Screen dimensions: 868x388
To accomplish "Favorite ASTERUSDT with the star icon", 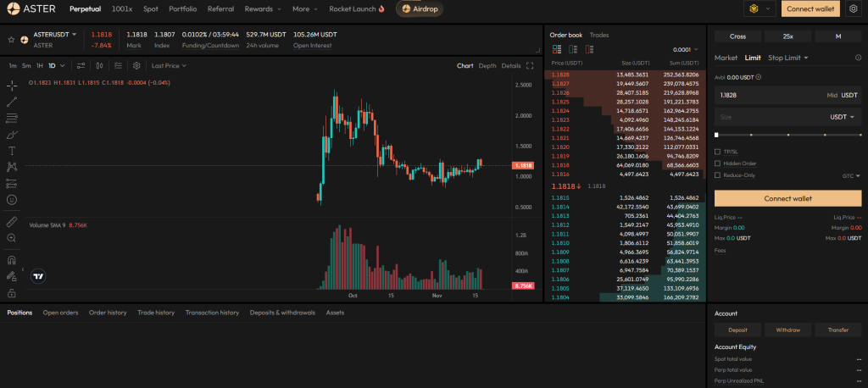I will 11,39.
